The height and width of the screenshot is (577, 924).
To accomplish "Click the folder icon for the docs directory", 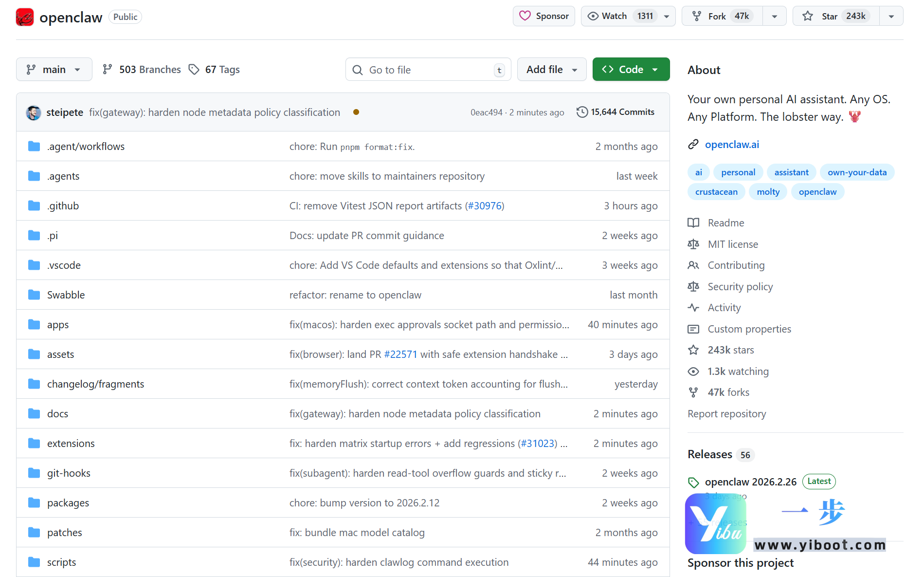I will coord(34,414).
